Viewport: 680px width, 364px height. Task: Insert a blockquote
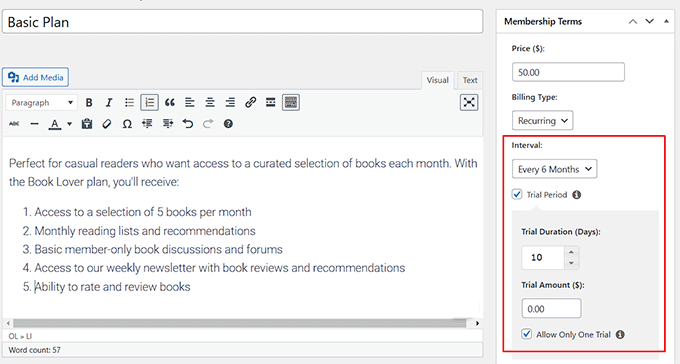170,103
